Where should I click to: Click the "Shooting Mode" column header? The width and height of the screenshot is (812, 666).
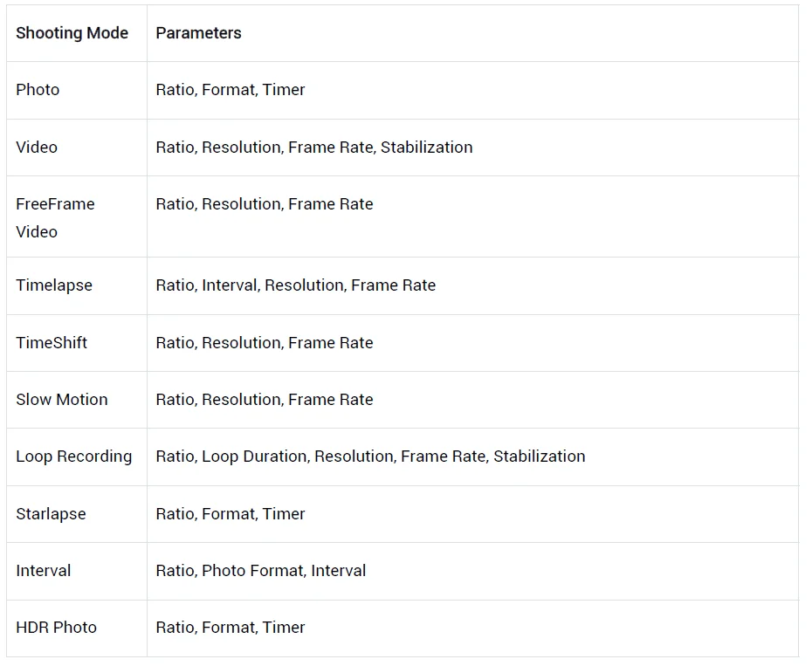[x=72, y=33]
